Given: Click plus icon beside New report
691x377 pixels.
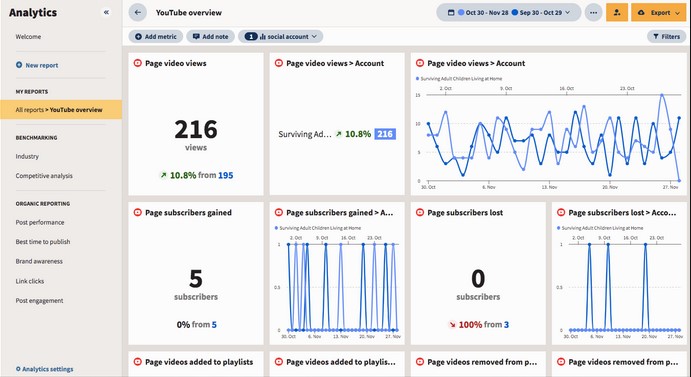Looking at the screenshot, I should coord(19,65).
